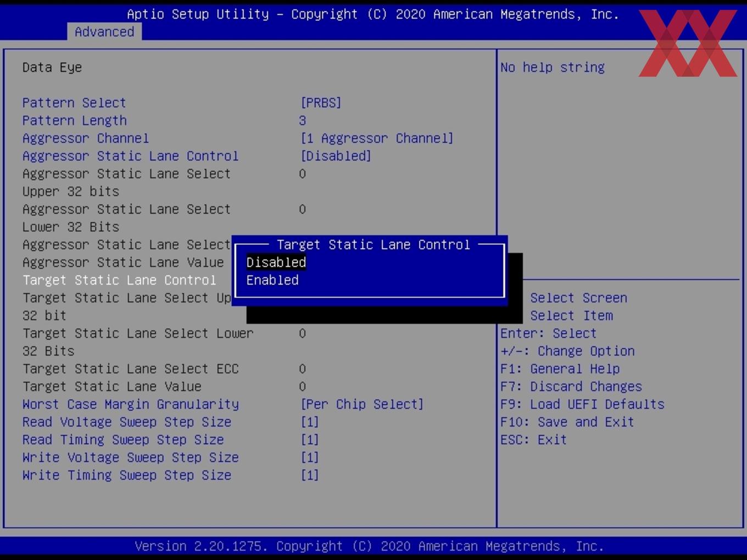The height and width of the screenshot is (560, 747).
Task: Click Write Voltage Sweep Step Size label
Action: pyautogui.click(x=130, y=457)
